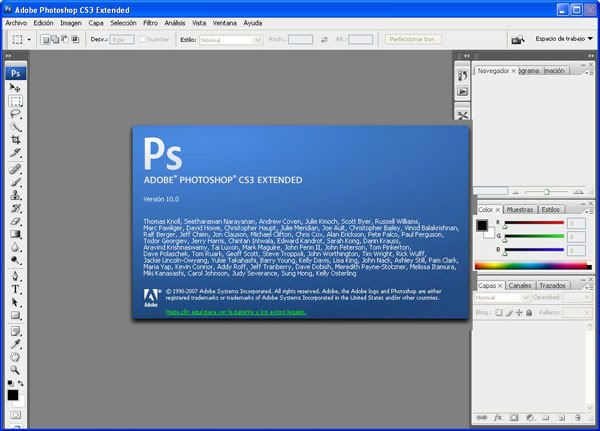This screenshot has height=431, width=600.
Task: Open the History panel icon in the dock
Action: [x=462, y=75]
